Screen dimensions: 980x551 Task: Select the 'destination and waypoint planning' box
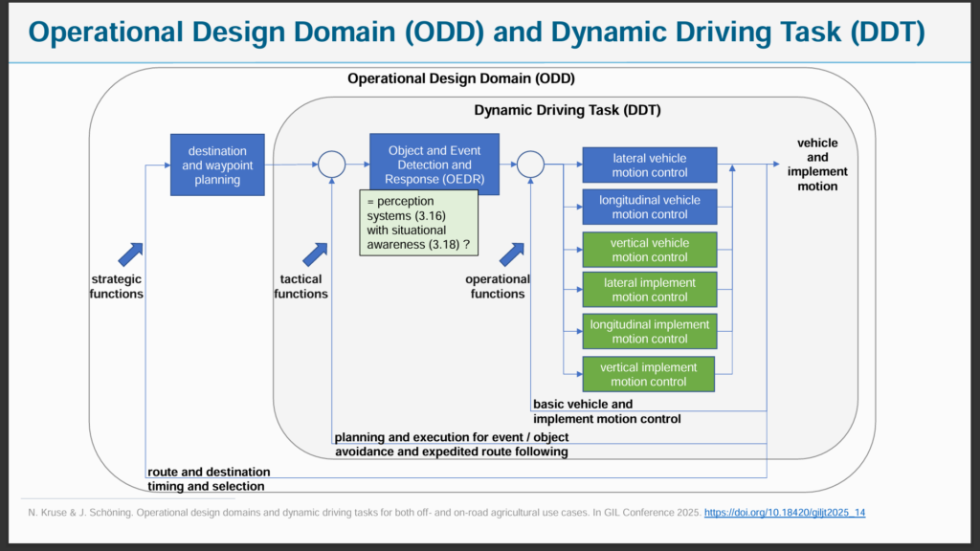(217, 165)
